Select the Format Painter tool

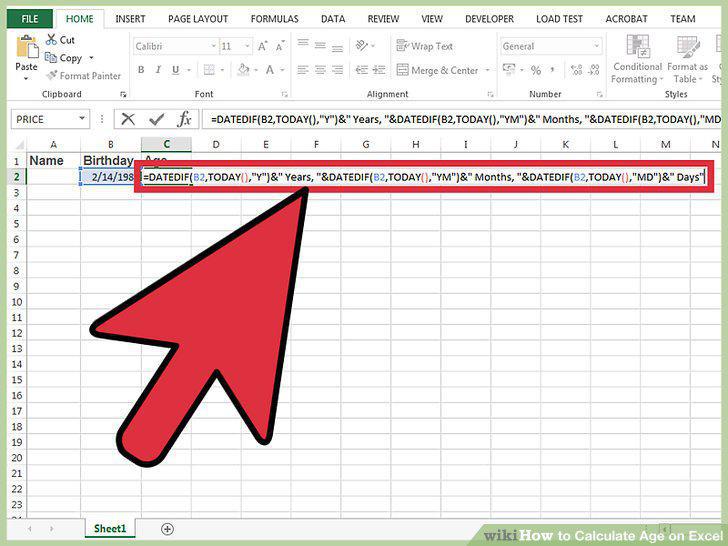(84, 76)
